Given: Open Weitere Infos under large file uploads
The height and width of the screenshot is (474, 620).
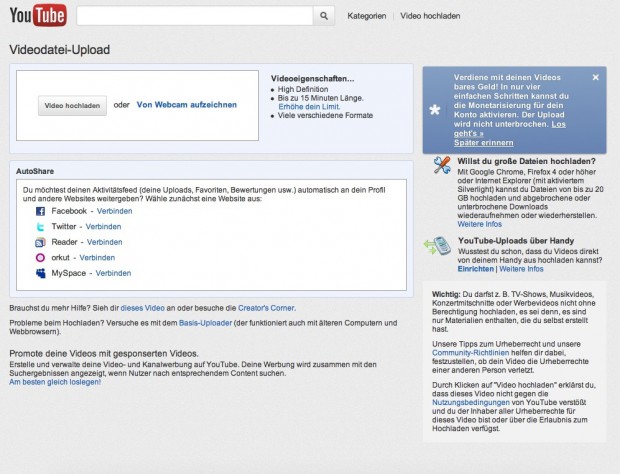Looking at the screenshot, I should pyautogui.click(x=480, y=224).
